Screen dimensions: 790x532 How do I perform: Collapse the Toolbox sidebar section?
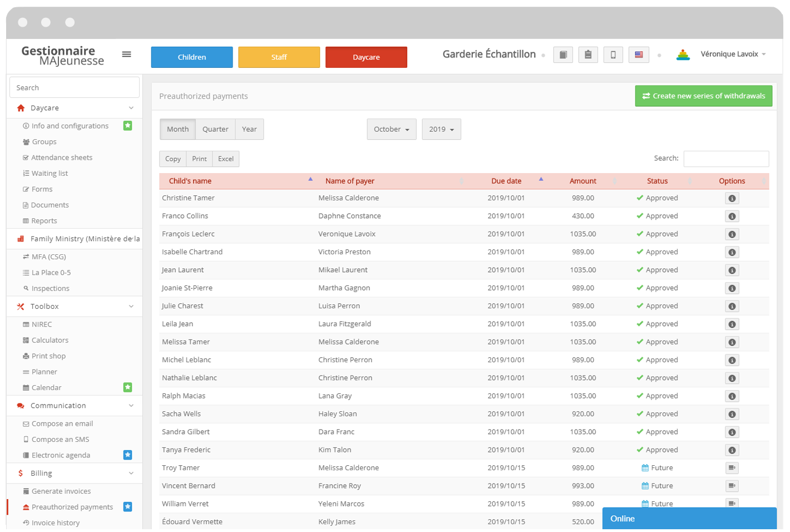131,307
